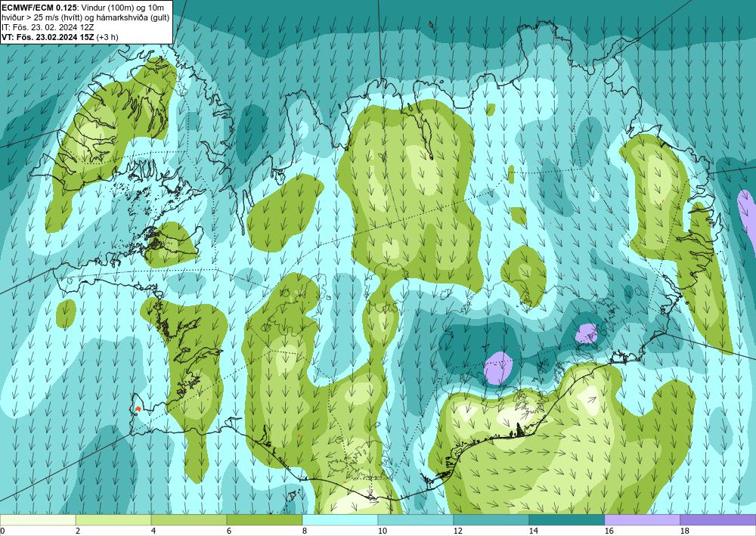Click the text line 'hviður > 25 m/s (hvítt) og hámarkshviða (gult)'

pyautogui.click(x=85, y=17)
